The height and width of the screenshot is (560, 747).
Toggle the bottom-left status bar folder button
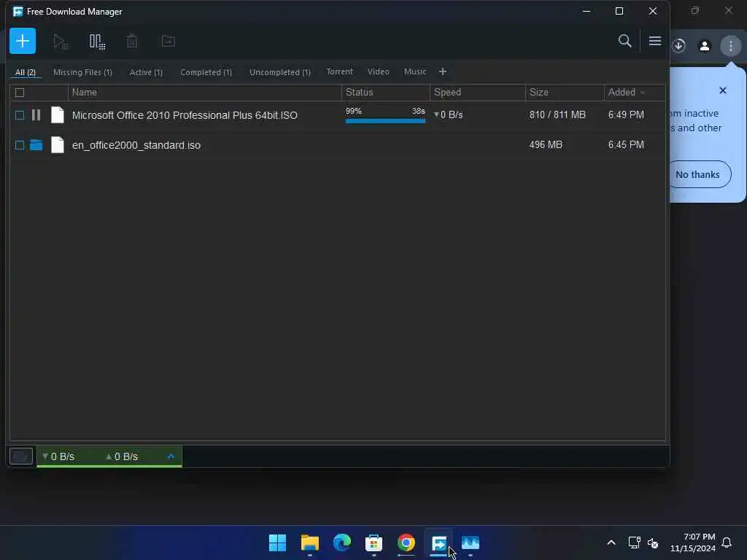coord(21,456)
